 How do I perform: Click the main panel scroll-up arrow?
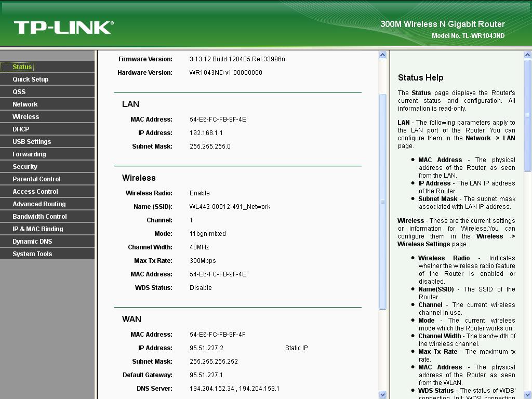383,55
